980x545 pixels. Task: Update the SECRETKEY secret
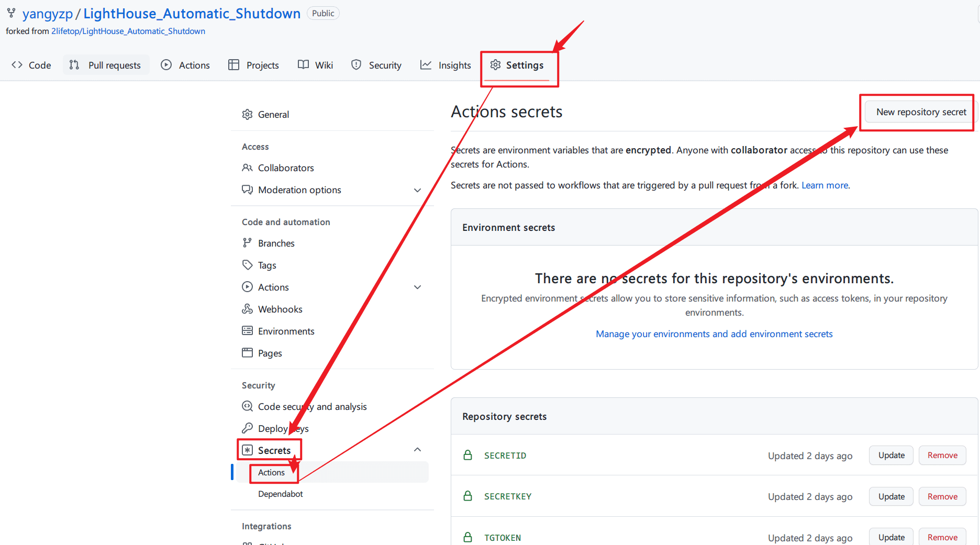[x=892, y=496]
